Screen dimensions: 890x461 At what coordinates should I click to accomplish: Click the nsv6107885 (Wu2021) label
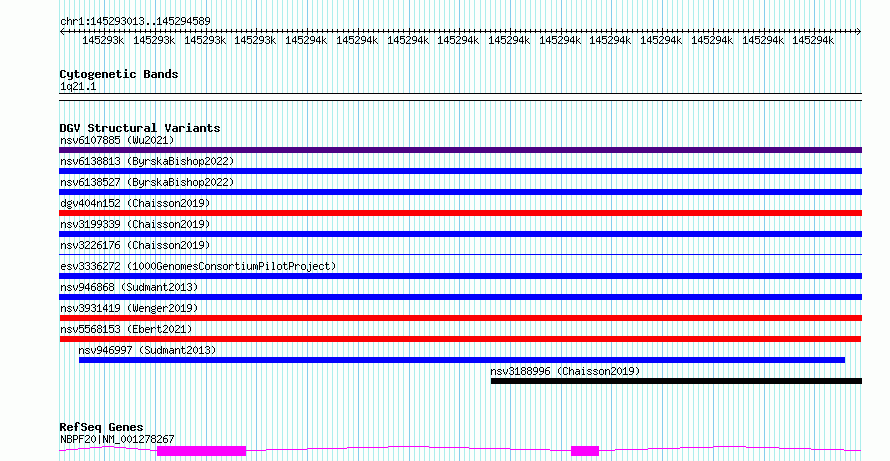[x=117, y=140]
